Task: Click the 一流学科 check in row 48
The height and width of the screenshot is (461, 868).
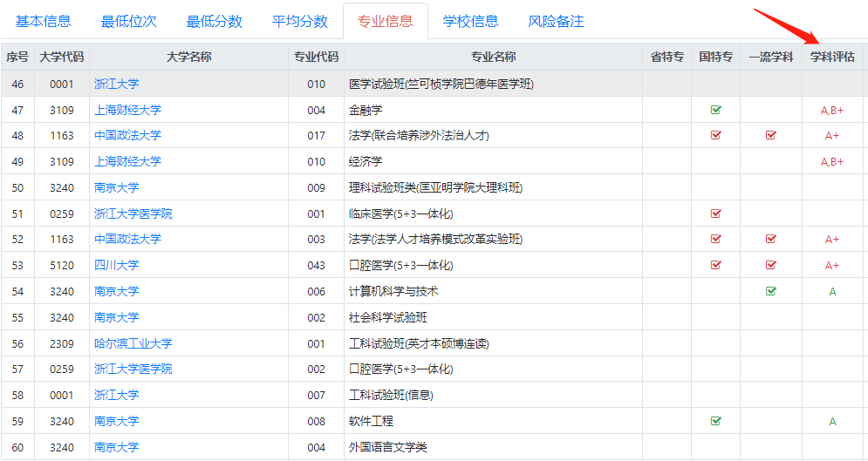Action: [x=770, y=135]
